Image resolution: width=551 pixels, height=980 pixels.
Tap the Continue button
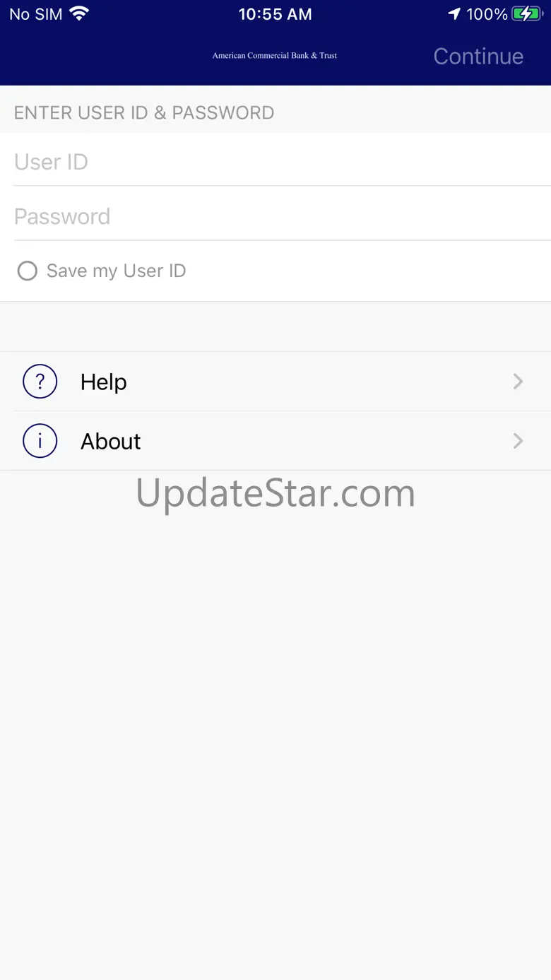coord(478,57)
